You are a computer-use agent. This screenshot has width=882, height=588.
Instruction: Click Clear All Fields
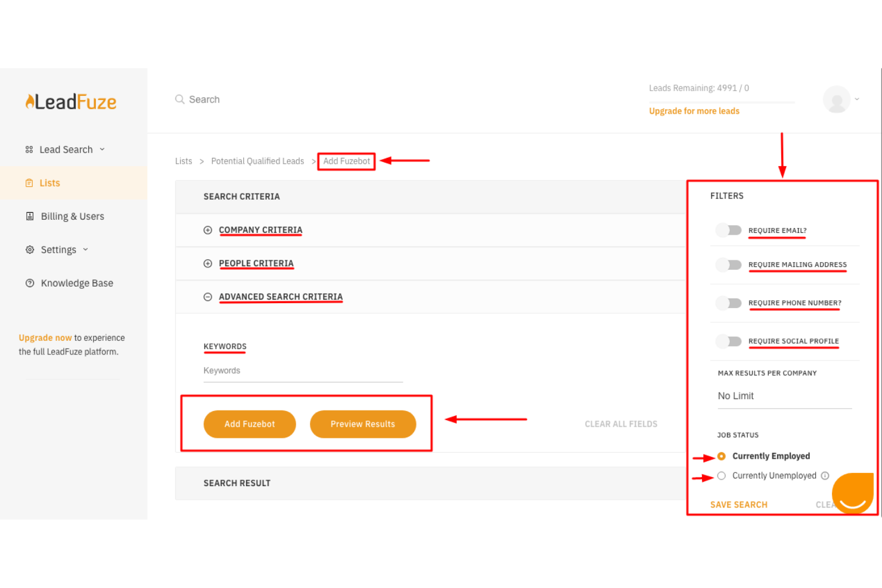click(x=621, y=424)
